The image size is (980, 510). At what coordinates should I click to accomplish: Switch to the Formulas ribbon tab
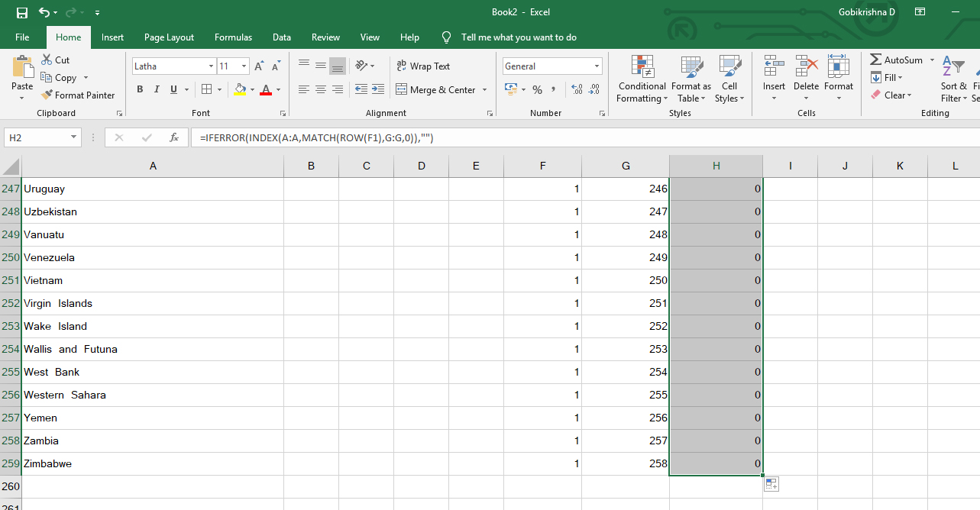click(x=233, y=37)
